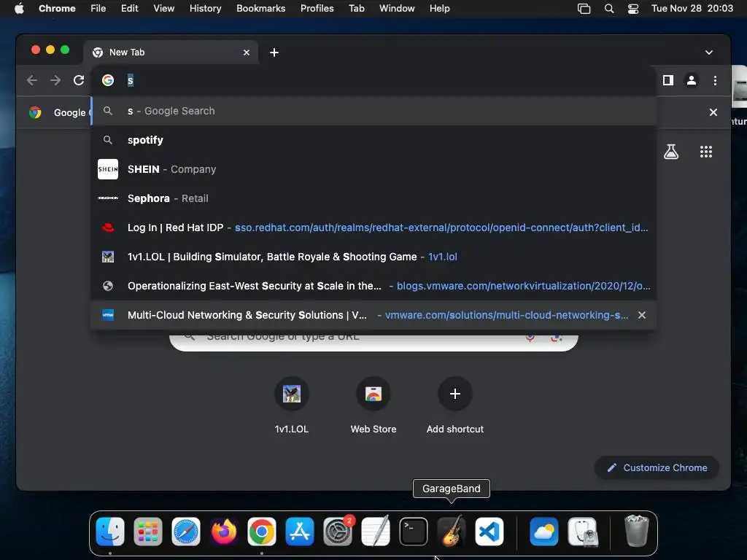Viewport: 747px width, 560px height.
Task: Open Launchpad from the Dock
Action: 147,532
